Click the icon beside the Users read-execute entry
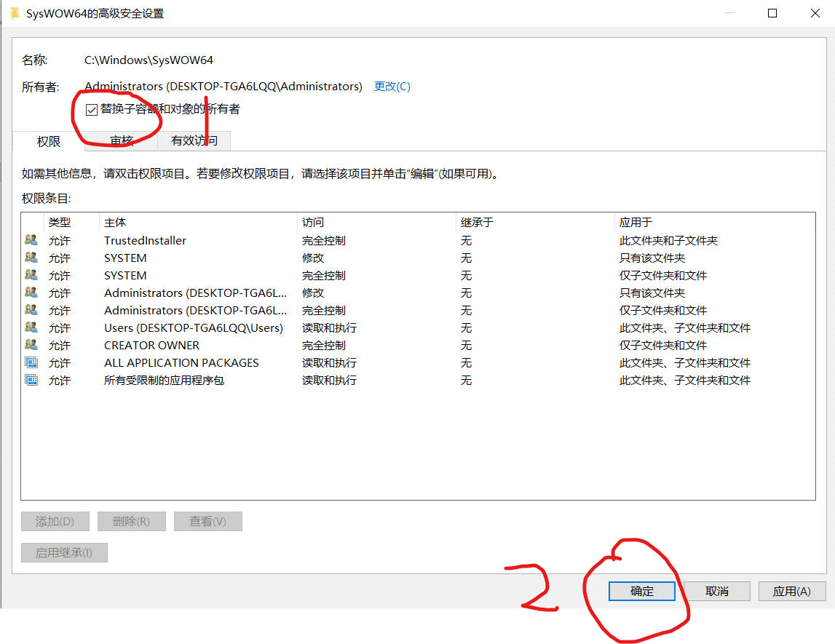Image resolution: width=835 pixels, height=644 pixels. [x=31, y=327]
